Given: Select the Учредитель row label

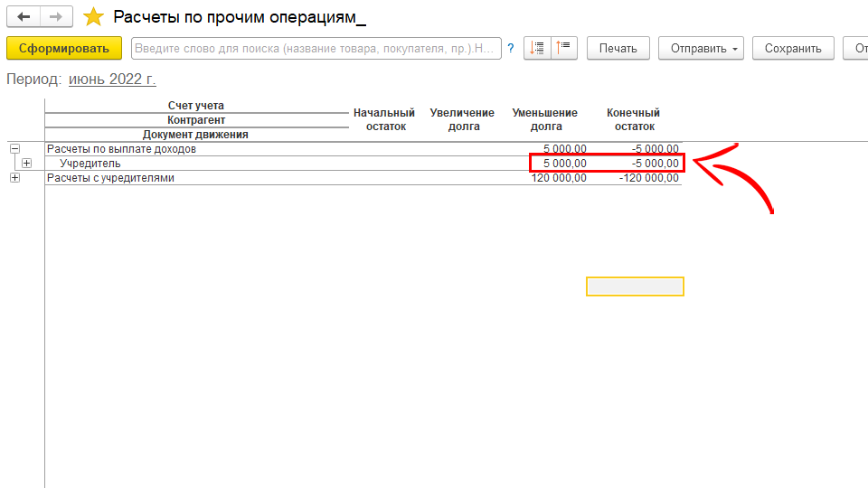Looking at the screenshot, I should pyautogui.click(x=90, y=164).
